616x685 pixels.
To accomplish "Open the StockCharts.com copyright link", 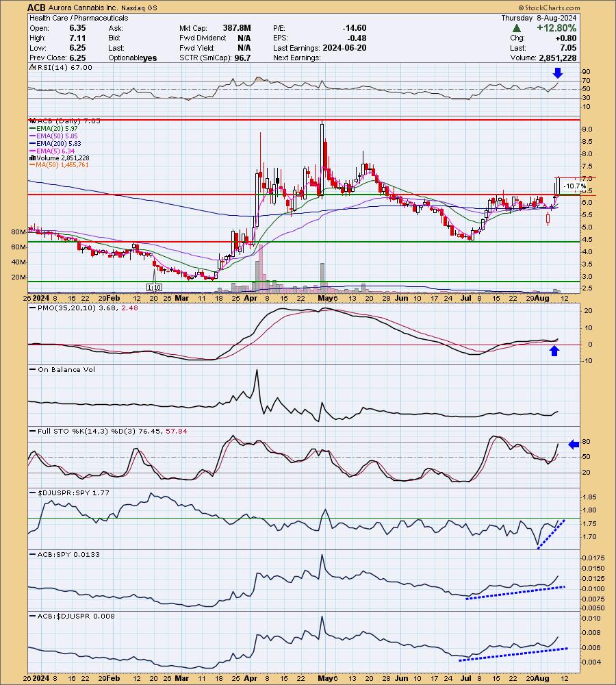I will (x=549, y=8).
